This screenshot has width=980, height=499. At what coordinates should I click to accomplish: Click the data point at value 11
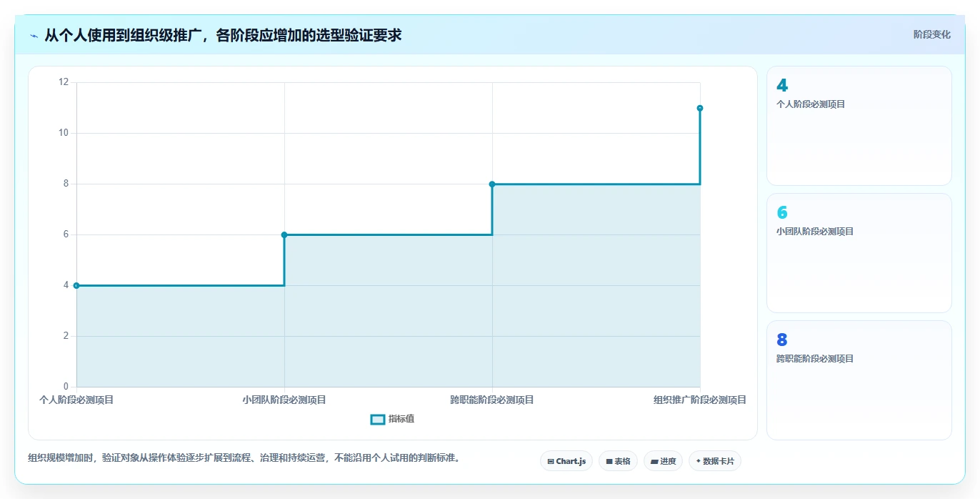click(x=700, y=108)
